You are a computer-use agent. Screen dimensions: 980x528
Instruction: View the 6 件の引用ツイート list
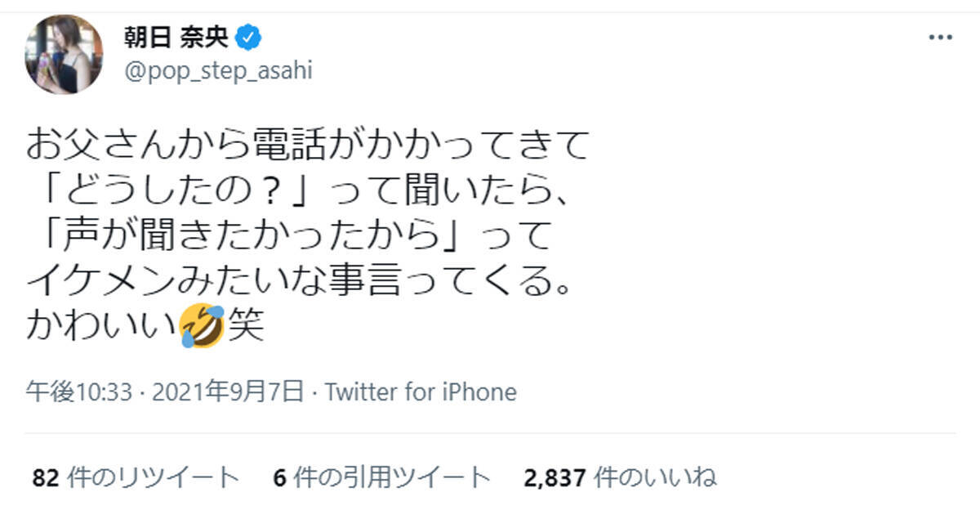coord(382,477)
